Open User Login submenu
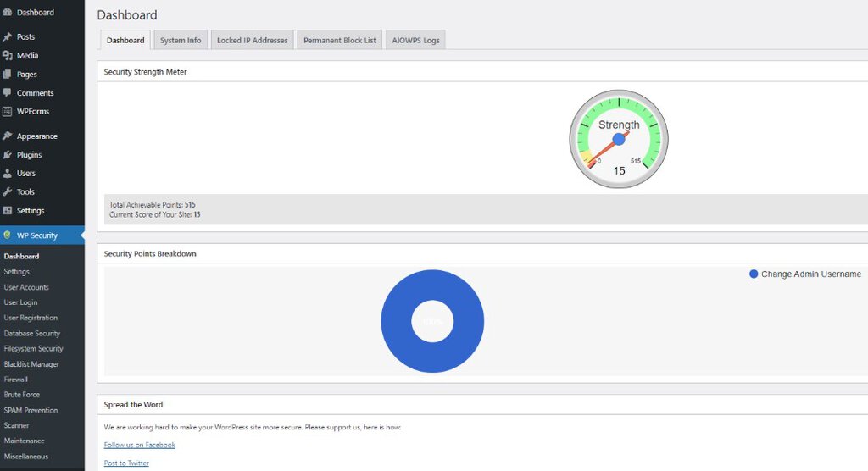 20,302
